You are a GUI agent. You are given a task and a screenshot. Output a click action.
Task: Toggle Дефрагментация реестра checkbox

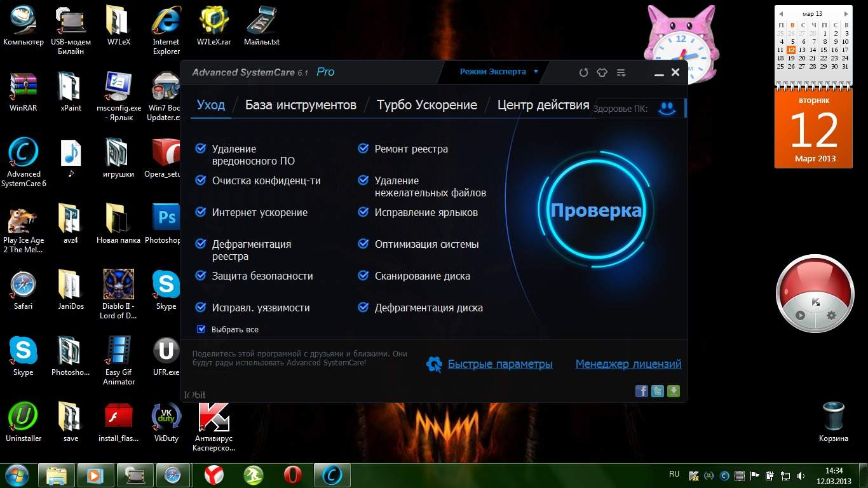point(200,244)
